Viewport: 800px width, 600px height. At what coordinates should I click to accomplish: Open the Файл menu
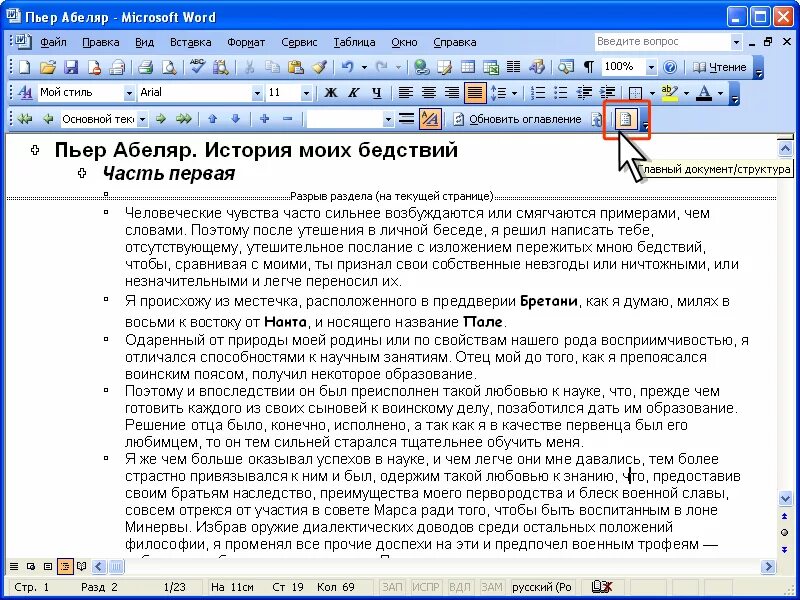click(54, 42)
